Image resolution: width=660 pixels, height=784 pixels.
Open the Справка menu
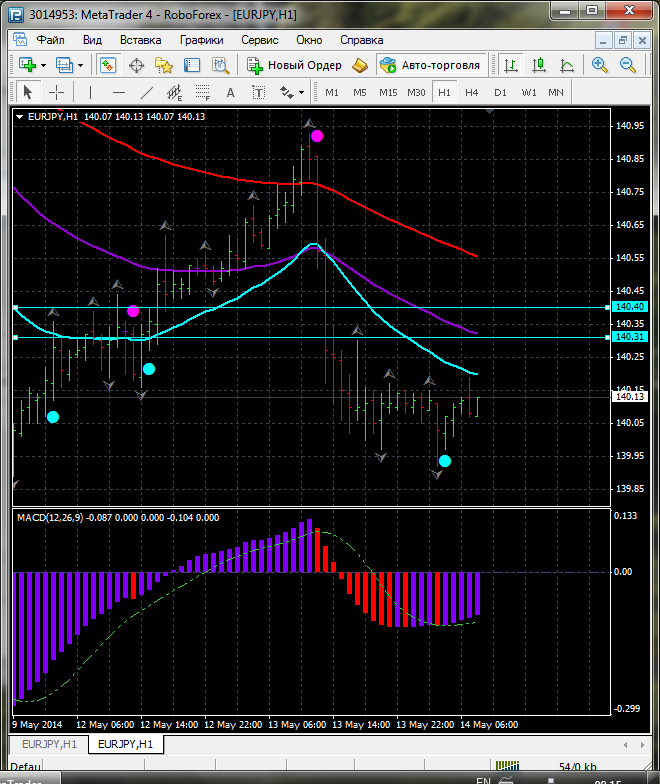coord(362,40)
